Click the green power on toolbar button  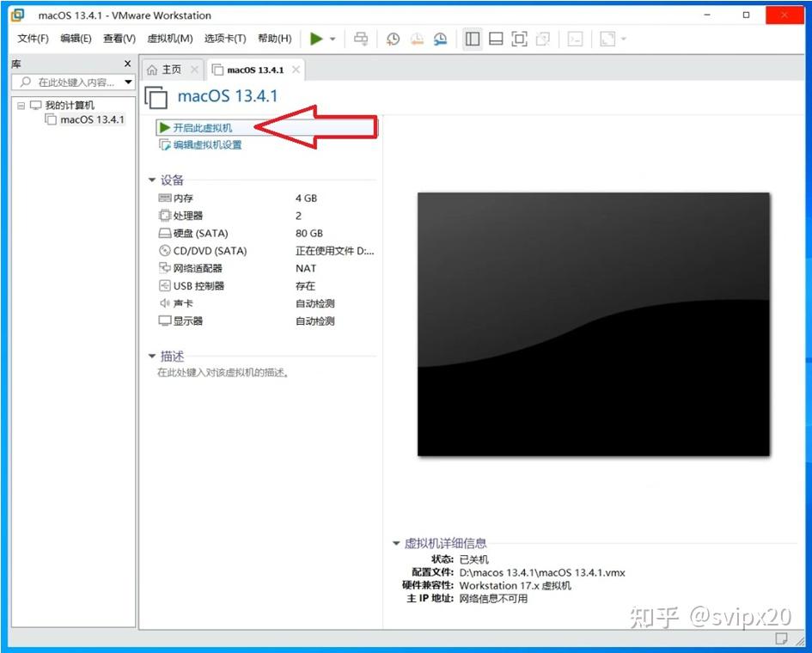[x=316, y=39]
